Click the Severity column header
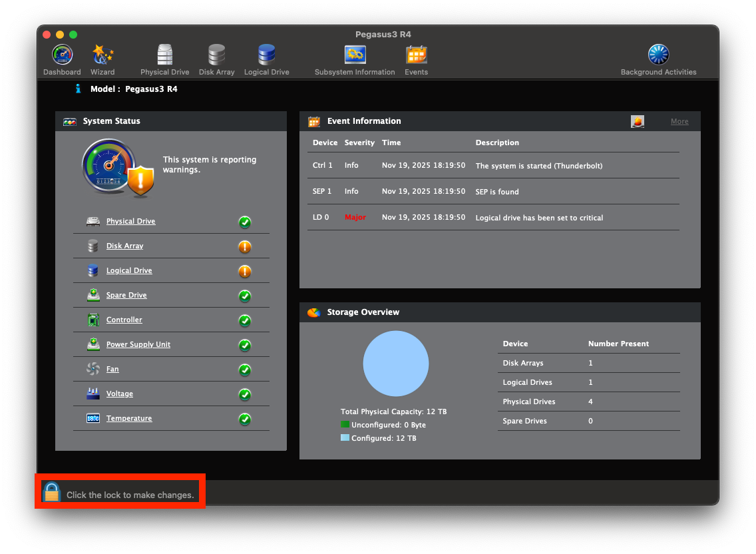756x554 pixels. pos(359,142)
